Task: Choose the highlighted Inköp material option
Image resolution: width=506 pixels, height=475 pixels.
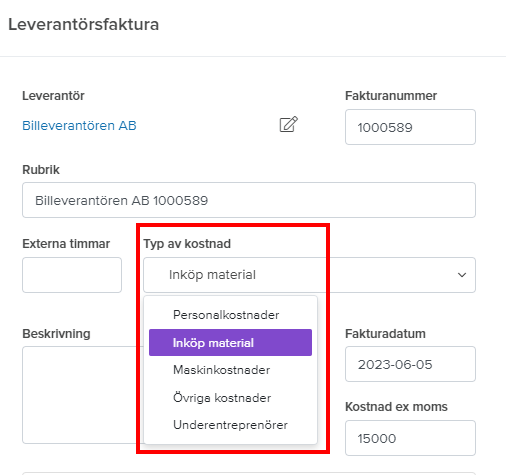Action: click(x=230, y=343)
